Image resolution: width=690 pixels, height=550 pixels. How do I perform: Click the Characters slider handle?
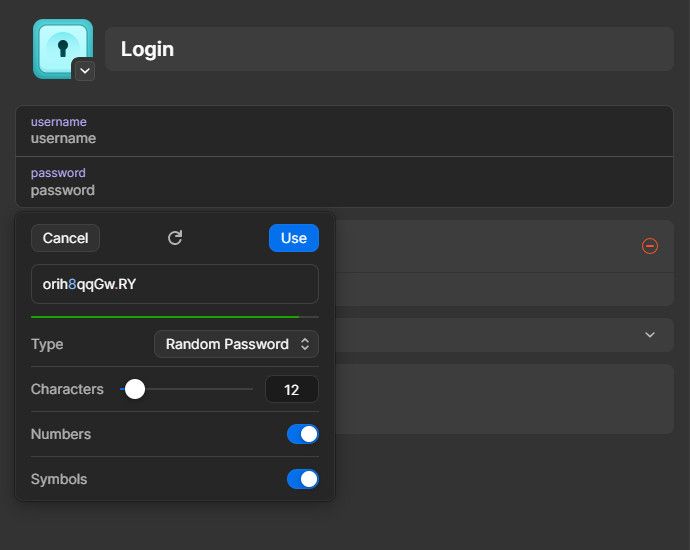[135, 389]
